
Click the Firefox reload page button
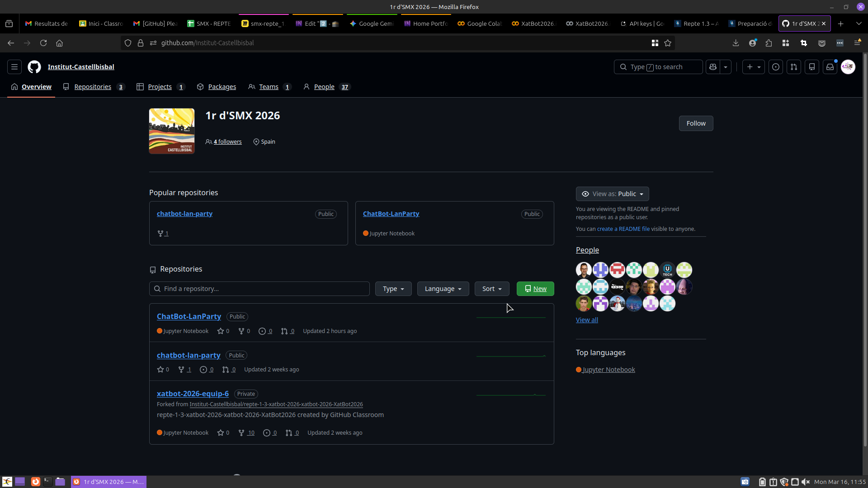[x=43, y=43]
